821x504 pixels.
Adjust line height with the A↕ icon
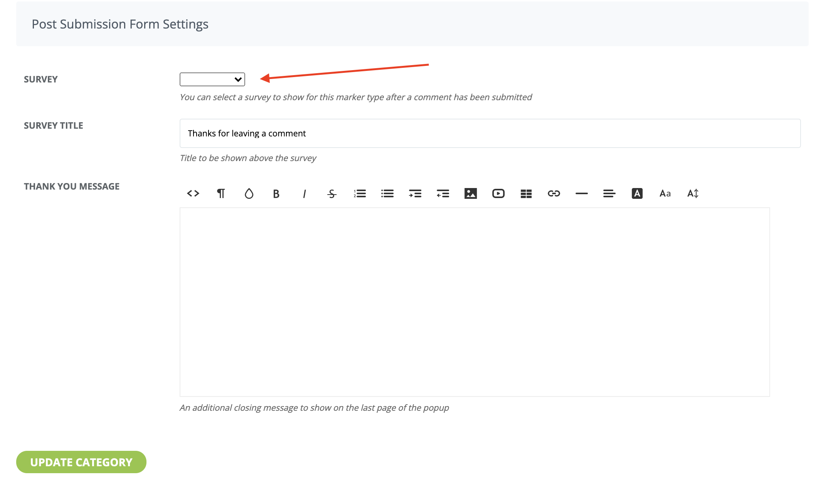point(692,193)
